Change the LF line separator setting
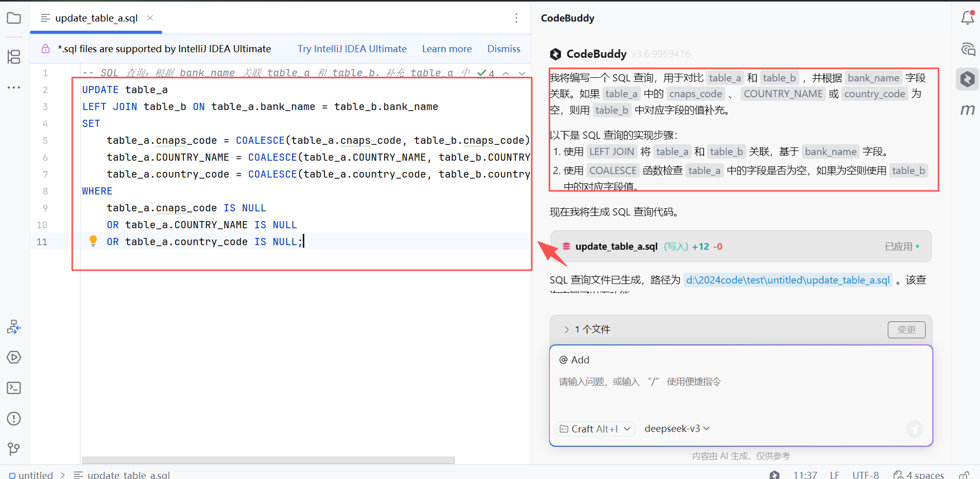 (835, 475)
